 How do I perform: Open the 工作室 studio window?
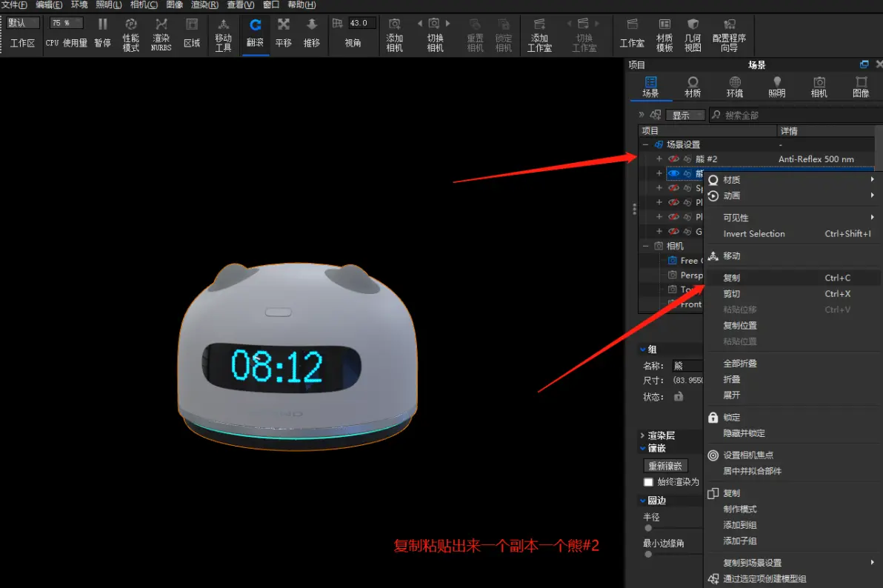(633, 24)
